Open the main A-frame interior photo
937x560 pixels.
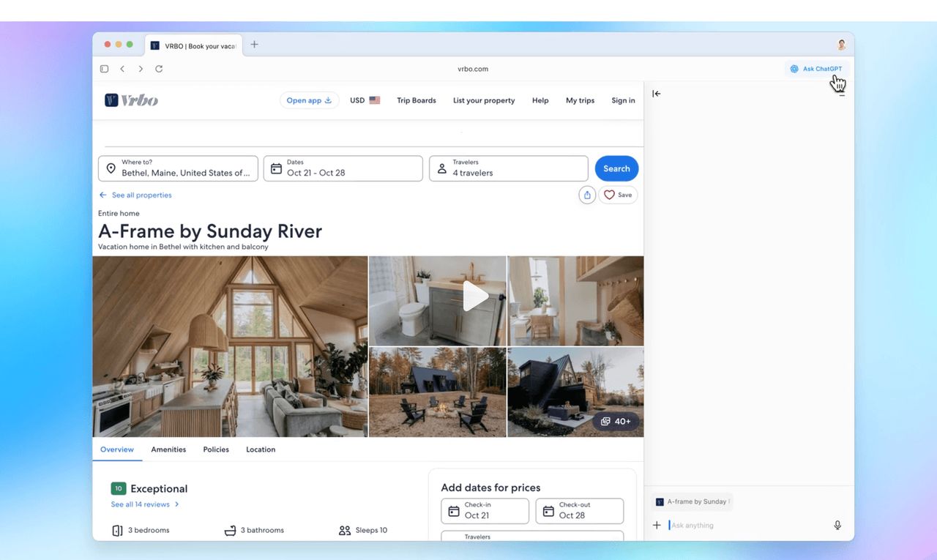[230, 346]
